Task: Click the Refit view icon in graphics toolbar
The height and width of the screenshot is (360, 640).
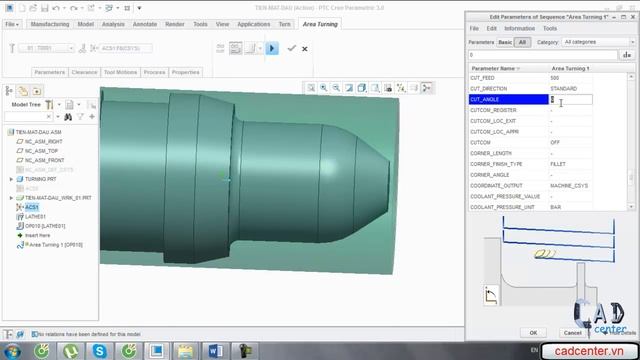Action: click(x=311, y=88)
